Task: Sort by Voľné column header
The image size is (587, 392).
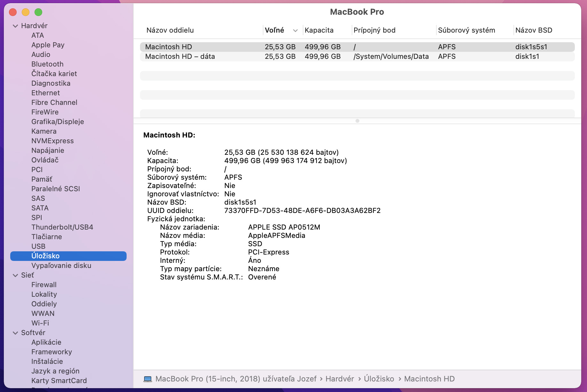Action: pyautogui.click(x=275, y=30)
